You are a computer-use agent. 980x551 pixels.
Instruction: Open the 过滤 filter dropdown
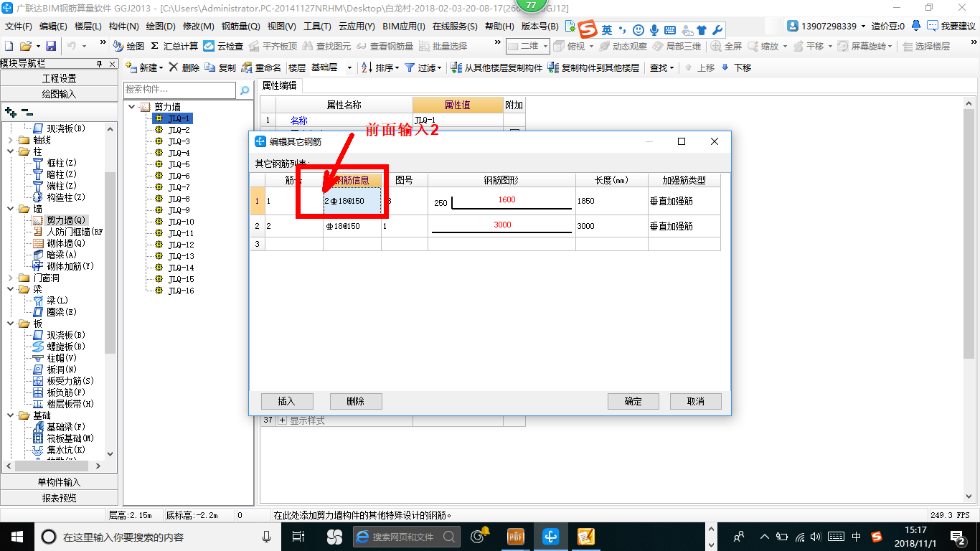coord(424,67)
